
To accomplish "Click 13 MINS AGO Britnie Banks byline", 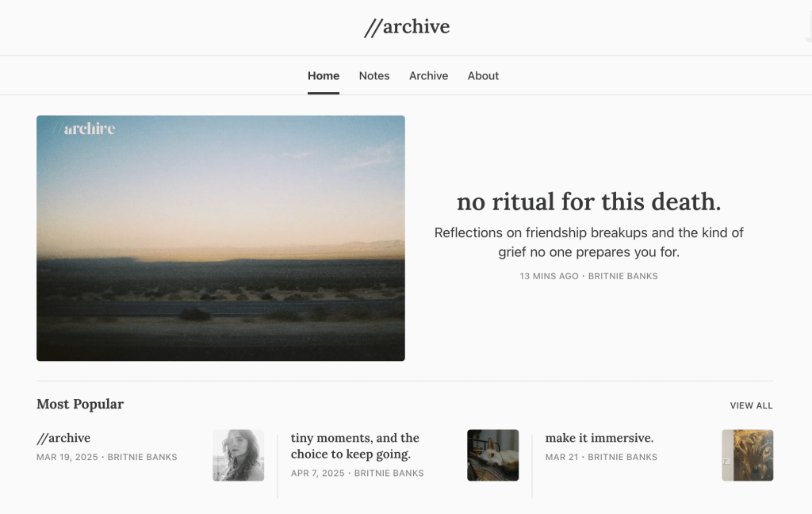I will point(589,276).
